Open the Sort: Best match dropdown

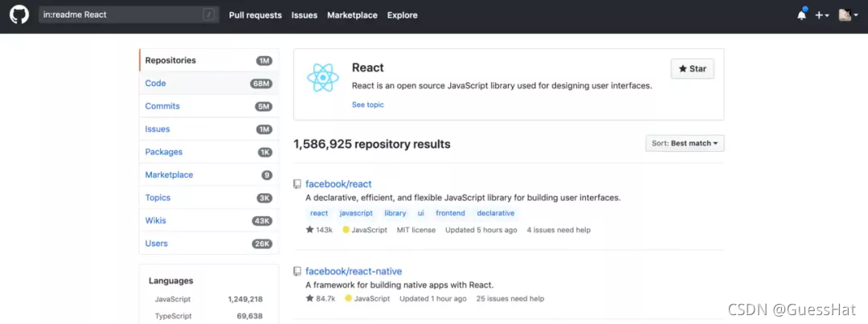click(x=685, y=143)
